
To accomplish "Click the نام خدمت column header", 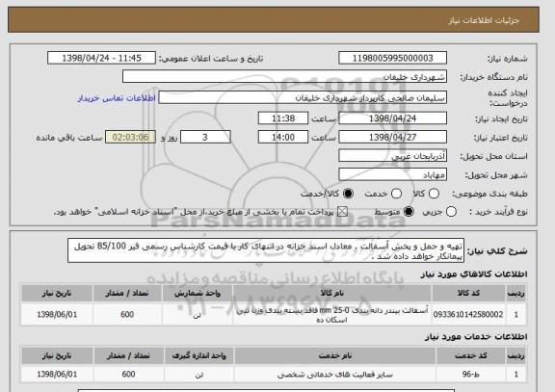I will [x=335, y=355].
